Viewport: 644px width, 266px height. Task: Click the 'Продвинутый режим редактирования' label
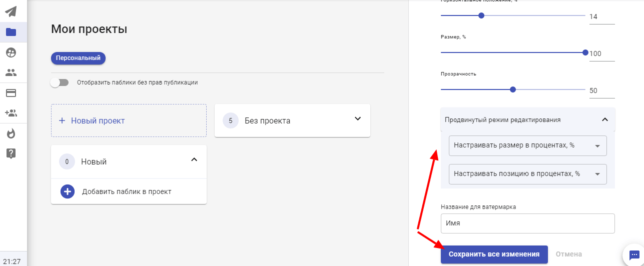point(503,120)
